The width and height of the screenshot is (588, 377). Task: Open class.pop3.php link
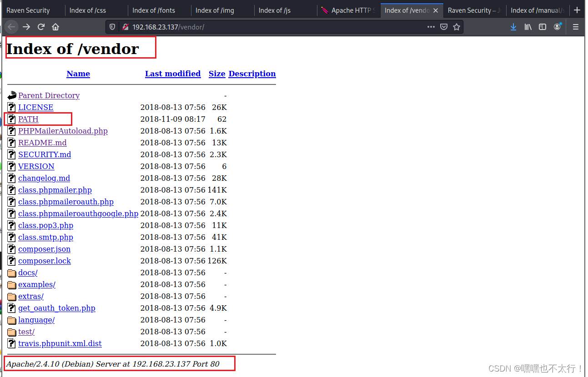tap(45, 225)
